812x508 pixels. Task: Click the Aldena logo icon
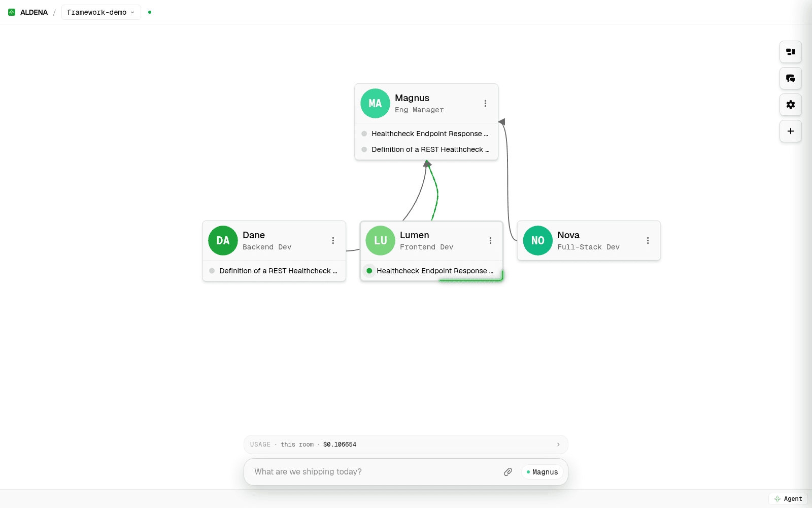[x=12, y=12]
